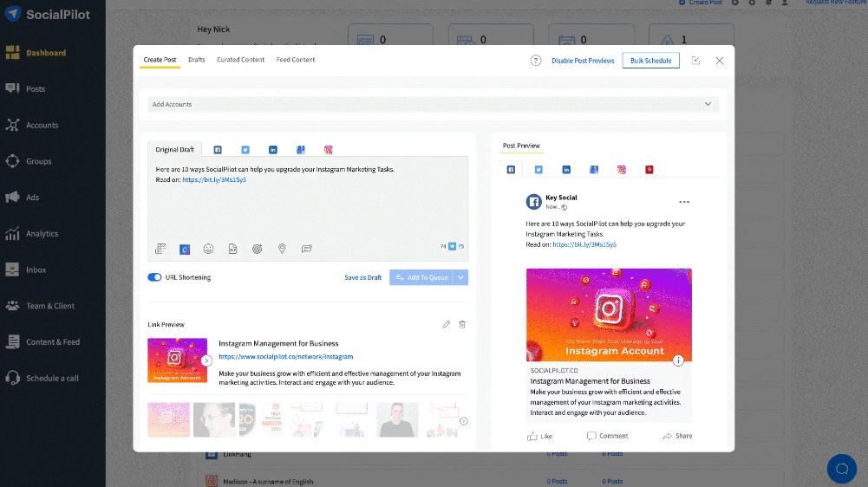Click the GIF file icon in editor
Screen dimensions: 868x487
[233, 249]
